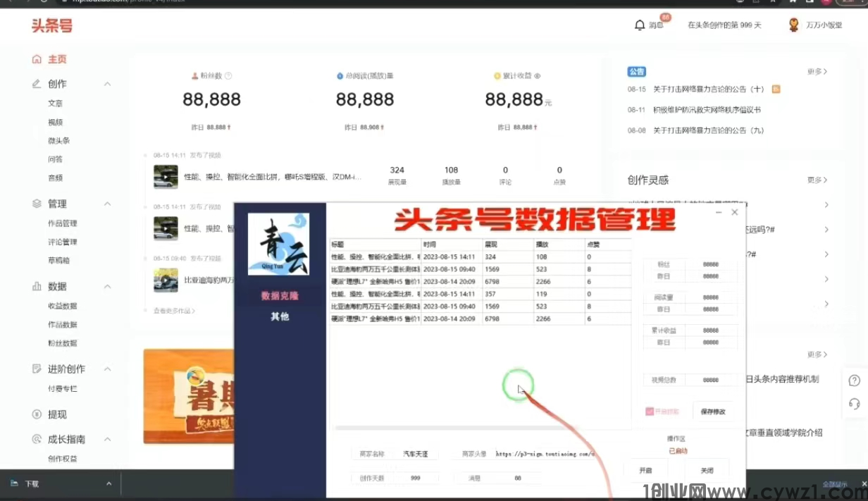The width and height of the screenshot is (868, 501).
Task: Click the 提现 withdraw icon in sidebar
Action: pos(37,414)
